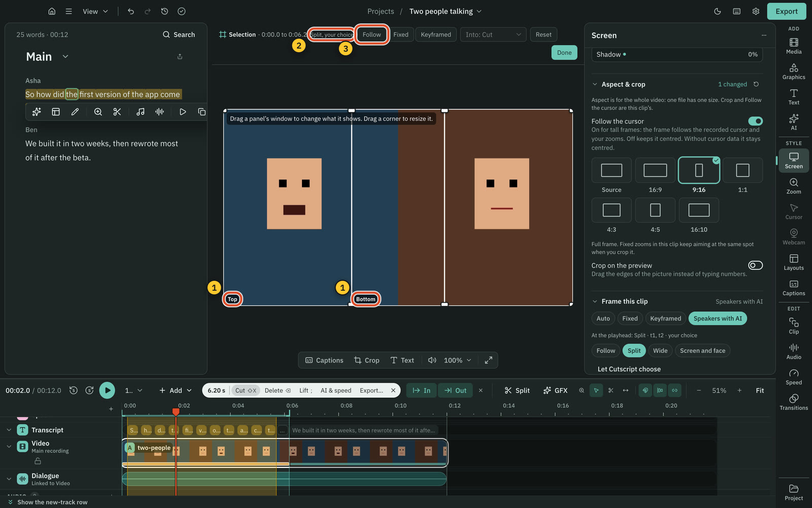
Task: Switch framing to Keyframed in top bar
Action: (435, 35)
